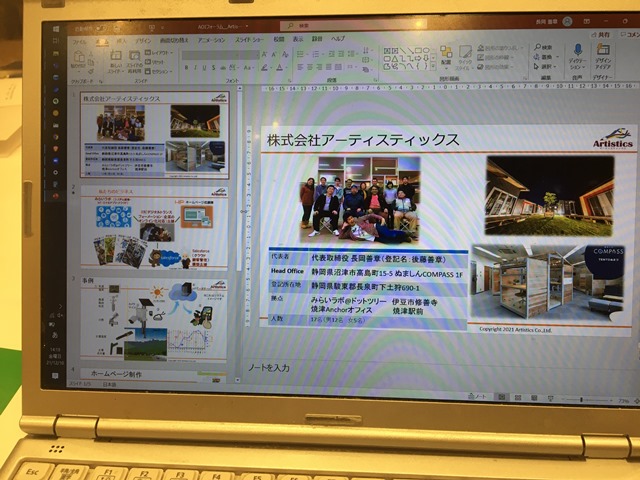Click the font color A button
The height and width of the screenshot is (480, 640).
(280, 67)
